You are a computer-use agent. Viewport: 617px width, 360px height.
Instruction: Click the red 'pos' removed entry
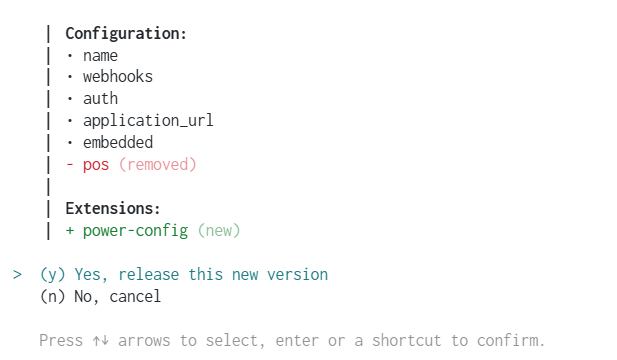point(96,165)
